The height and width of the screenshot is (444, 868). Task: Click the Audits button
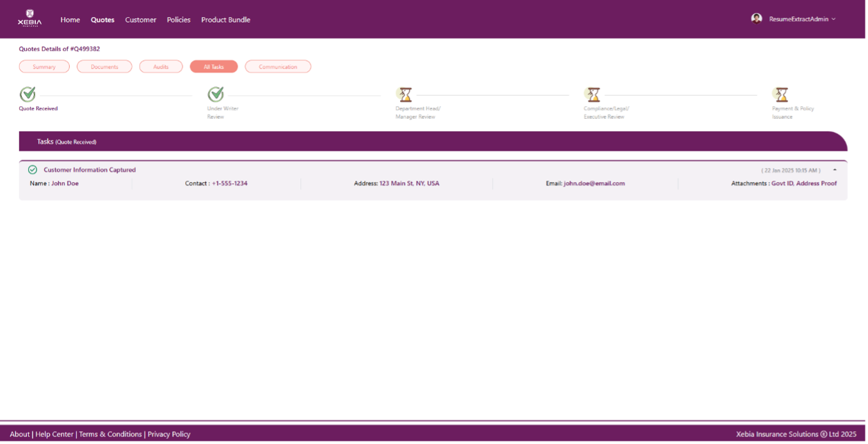161,66
